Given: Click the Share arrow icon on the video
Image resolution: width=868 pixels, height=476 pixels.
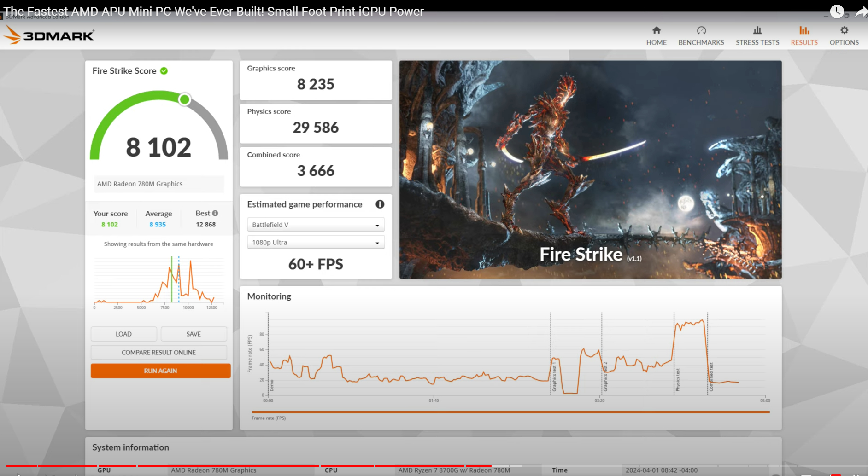Looking at the screenshot, I should (861, 11).
